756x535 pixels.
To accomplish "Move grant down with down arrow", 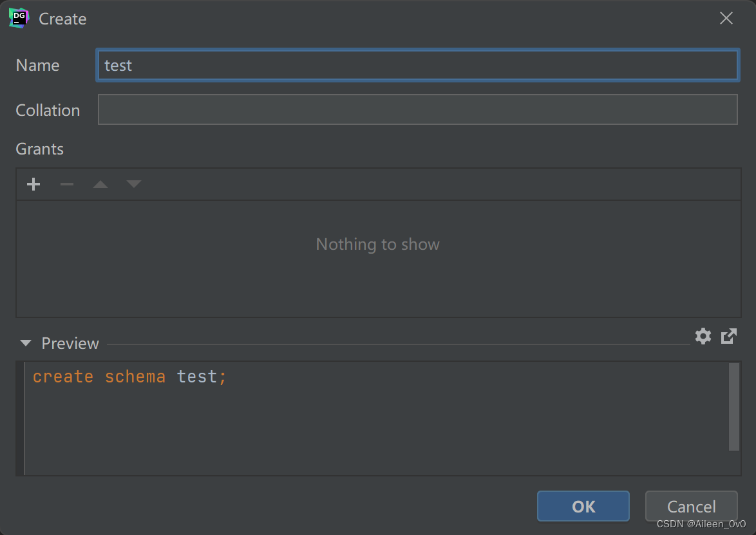I will (x=134, y=185).
